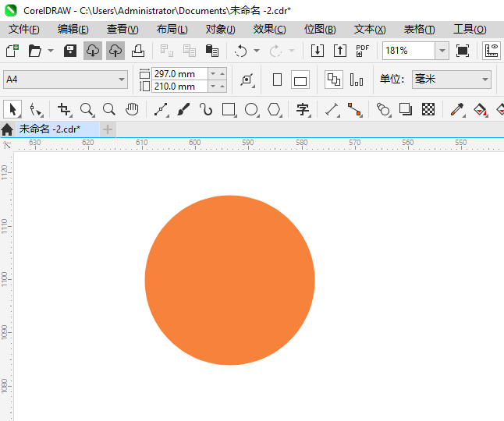Pick the Polygon tool
Image resolution: width=504 pixels, height=421 pixels.
[274, 109]
